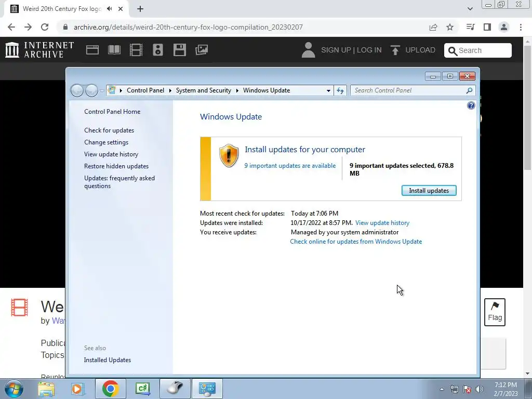Expand the arrow after System and Security breadcrumb

[237, 90]
